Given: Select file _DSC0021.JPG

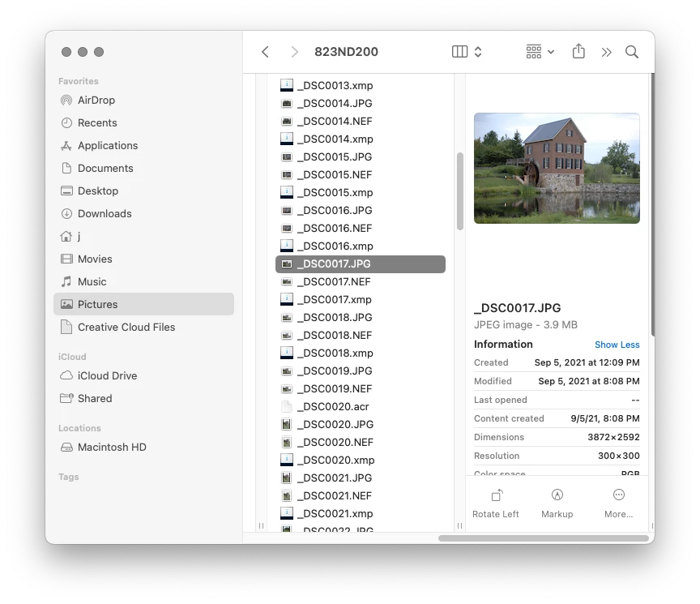Looking at the screenshot, I should tap(361, 478).
